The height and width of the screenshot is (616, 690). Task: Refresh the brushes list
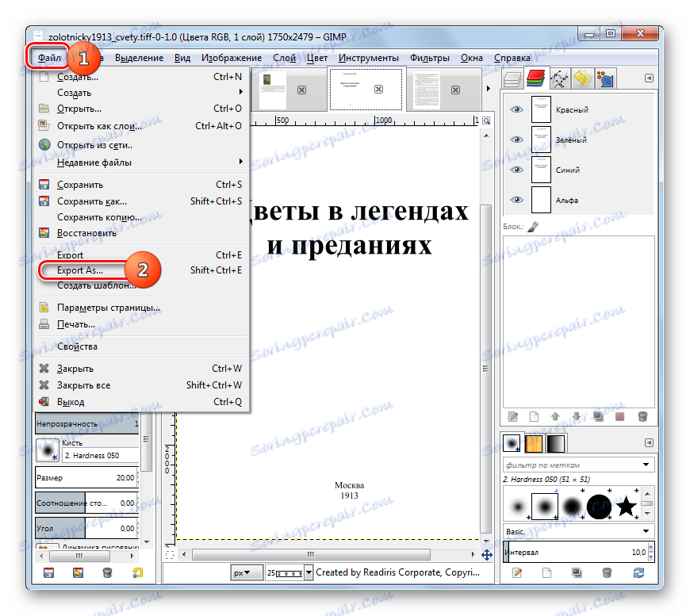(x=638, y=572)
